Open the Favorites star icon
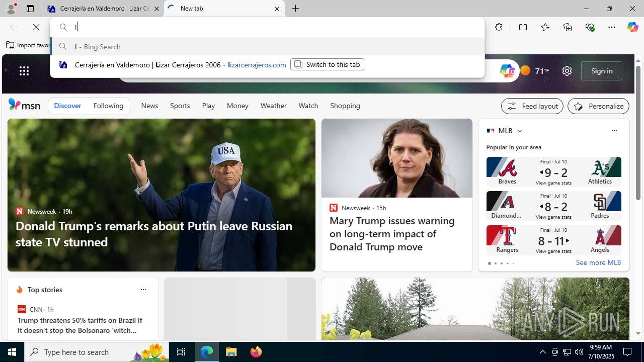 click(x=545, y=27)
